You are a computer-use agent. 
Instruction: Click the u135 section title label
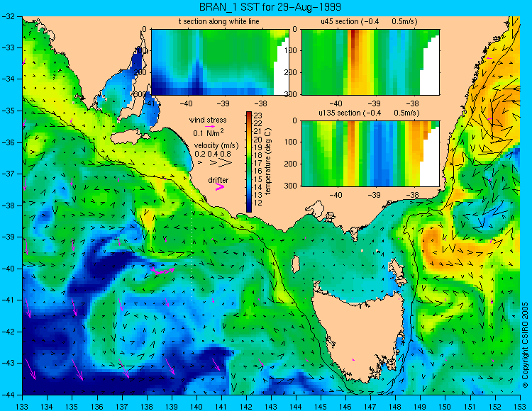(x=369, y=113)
